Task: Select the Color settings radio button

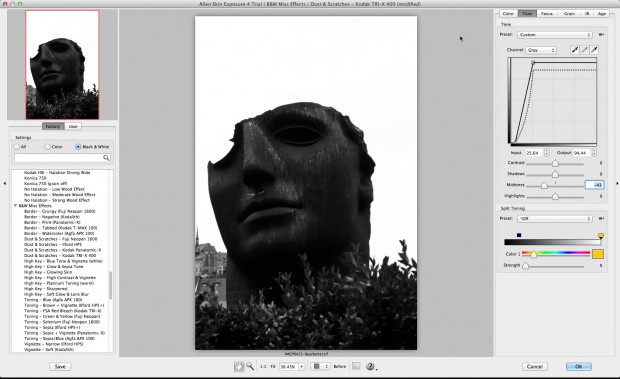Action: (x=47, y=147)
